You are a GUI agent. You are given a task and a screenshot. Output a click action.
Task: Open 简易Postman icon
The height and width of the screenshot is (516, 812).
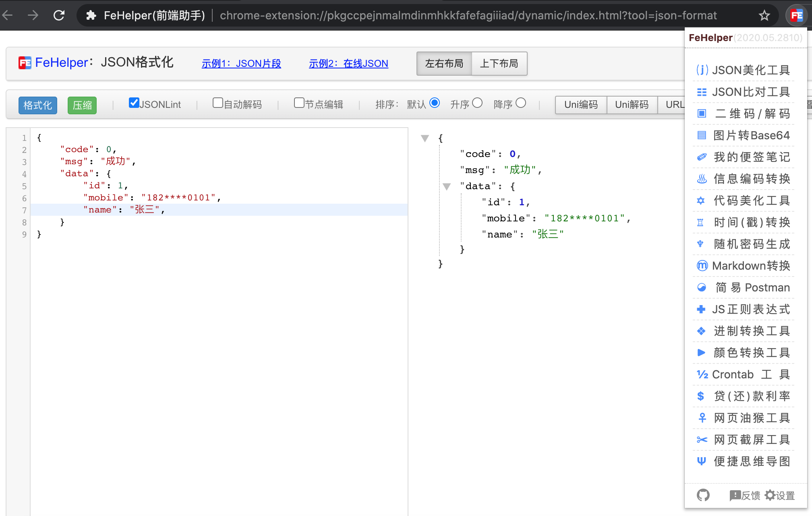pyautogui.click(x=702, y=287)
